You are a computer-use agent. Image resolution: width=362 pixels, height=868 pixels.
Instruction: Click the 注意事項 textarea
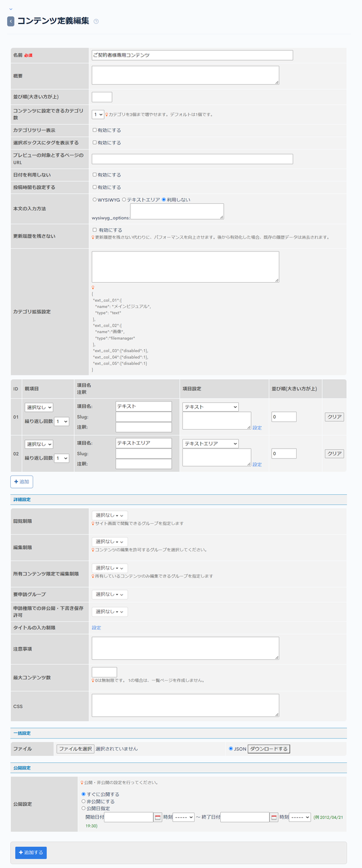click(185, 648)
